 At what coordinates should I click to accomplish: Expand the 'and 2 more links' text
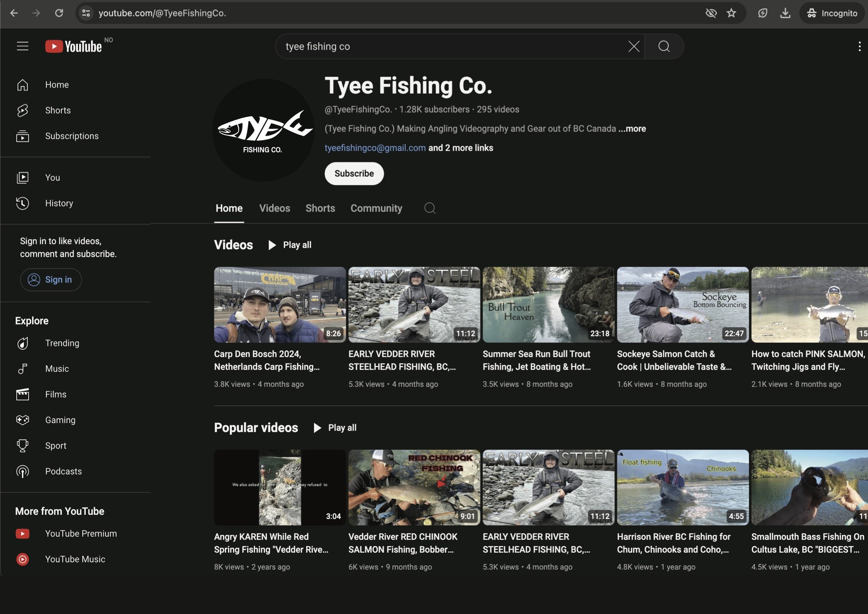click(x=460, y=148)
